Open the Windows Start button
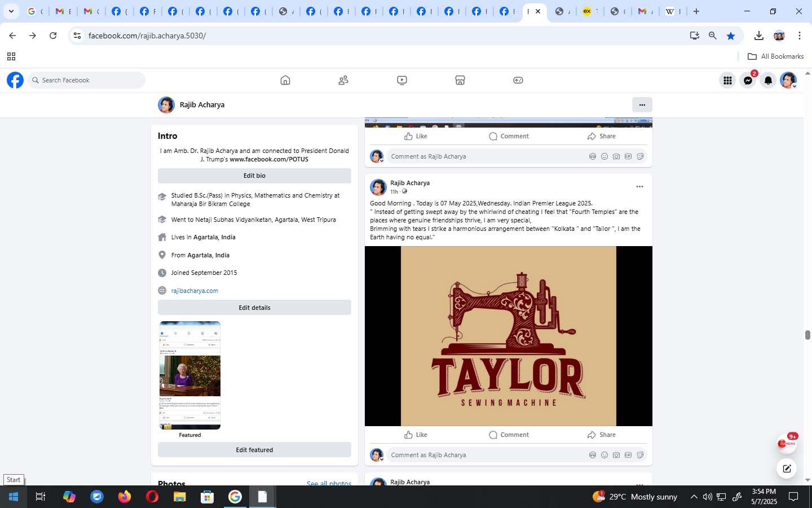The width and height of the screenshot is (812, 508). pos(14,497)
